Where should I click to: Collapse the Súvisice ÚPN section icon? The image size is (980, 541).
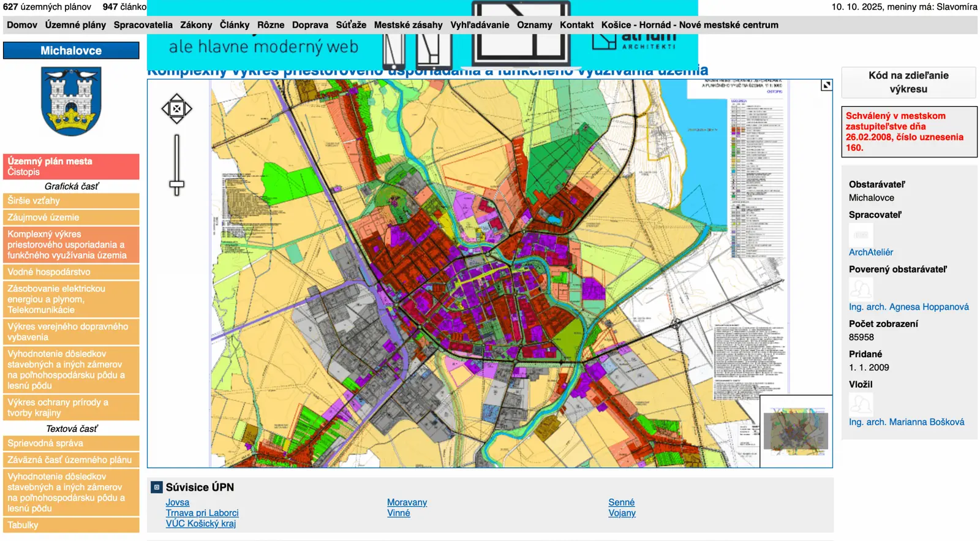tap(157, 487)
